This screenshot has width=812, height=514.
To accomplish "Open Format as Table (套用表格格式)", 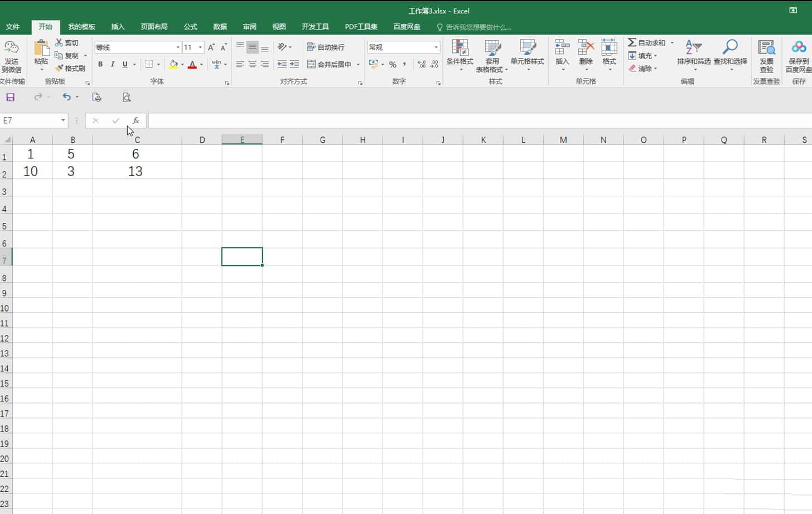I will [x=492, y=56].
